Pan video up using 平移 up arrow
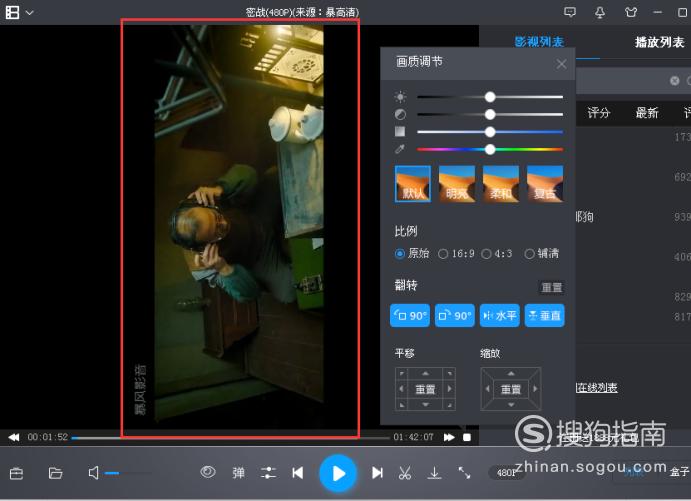Image resolution: width=691 pixels, height=501 pixels. click(x=425, y=373)
